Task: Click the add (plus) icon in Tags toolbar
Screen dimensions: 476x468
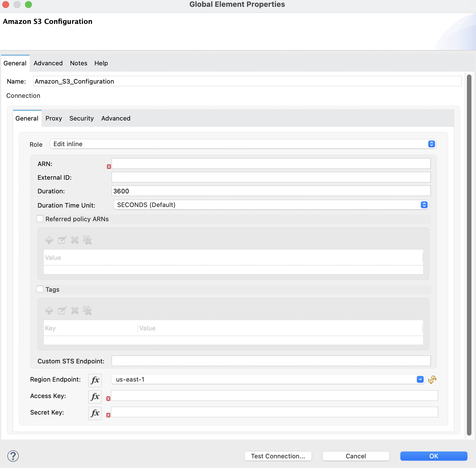Action: pos(49,311)
